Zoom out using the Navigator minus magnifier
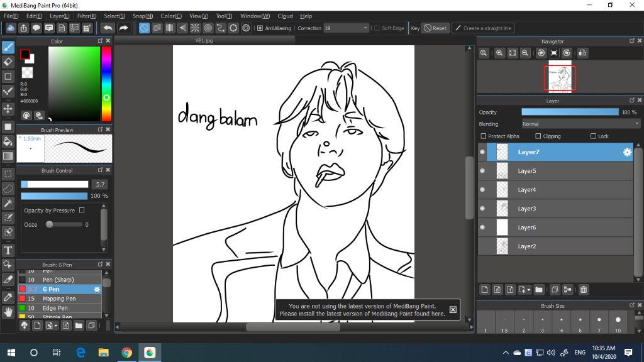The height and width of the screenshot is (362, 644). click(x=525, y=53)
